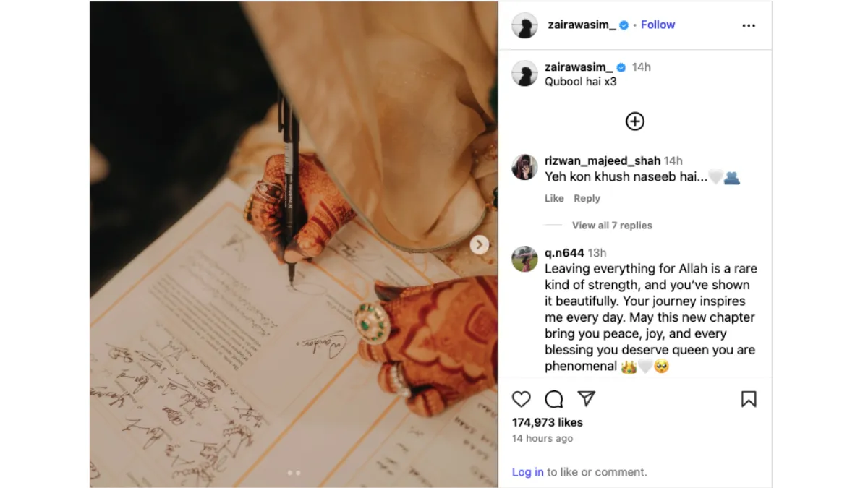Expand View all 7 replies
Screen dimensions: 868x488
pos(612,226)
